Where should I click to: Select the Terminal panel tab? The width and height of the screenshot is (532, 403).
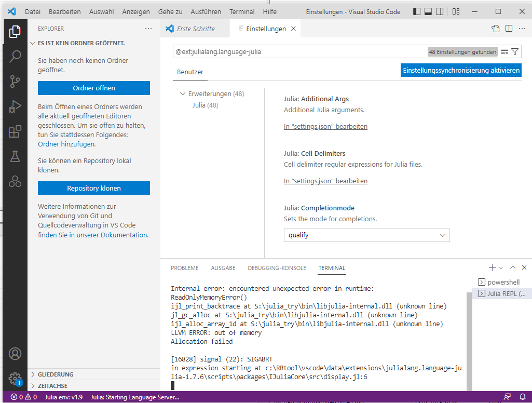point(332,268)
